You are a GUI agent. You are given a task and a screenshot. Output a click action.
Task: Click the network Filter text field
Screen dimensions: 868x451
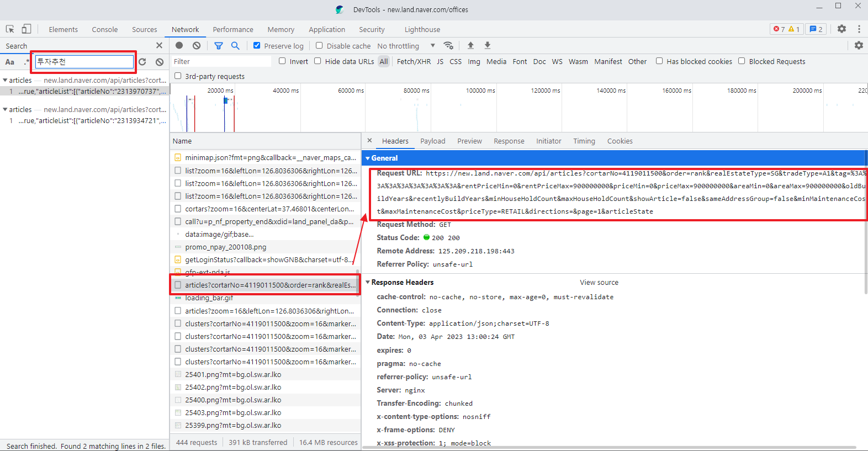tap(221, 61)
